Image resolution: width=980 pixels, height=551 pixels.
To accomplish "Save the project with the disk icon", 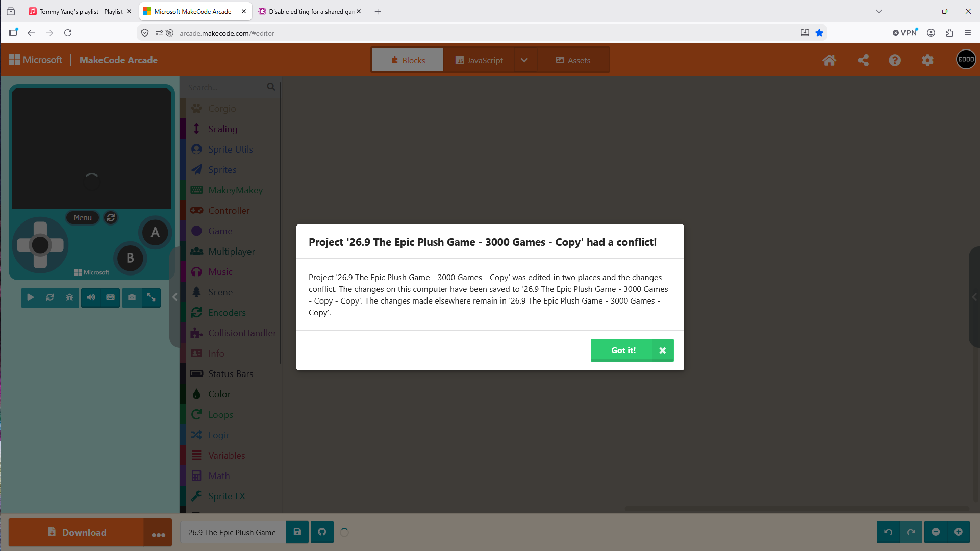I will (x=297, y=533).
